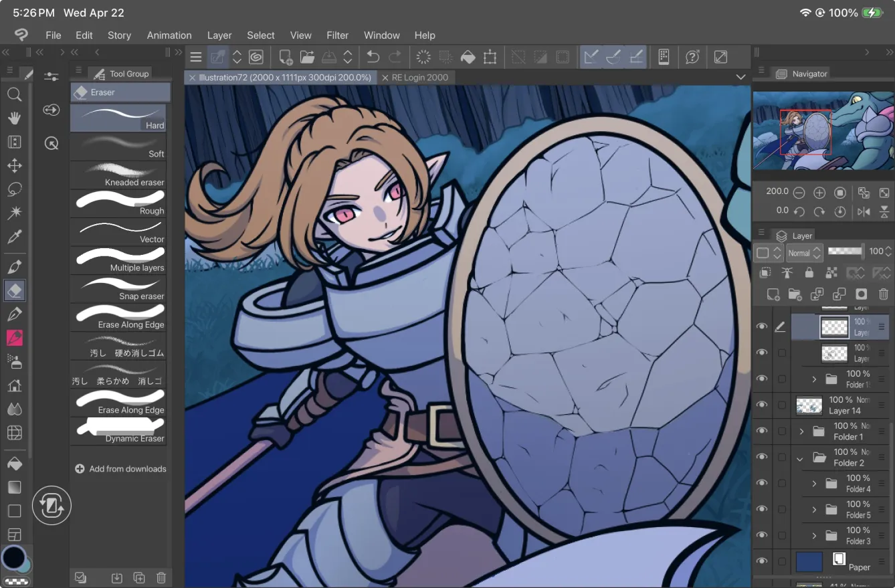Select the Zoom magnifier tool

(x=15, y=94)
